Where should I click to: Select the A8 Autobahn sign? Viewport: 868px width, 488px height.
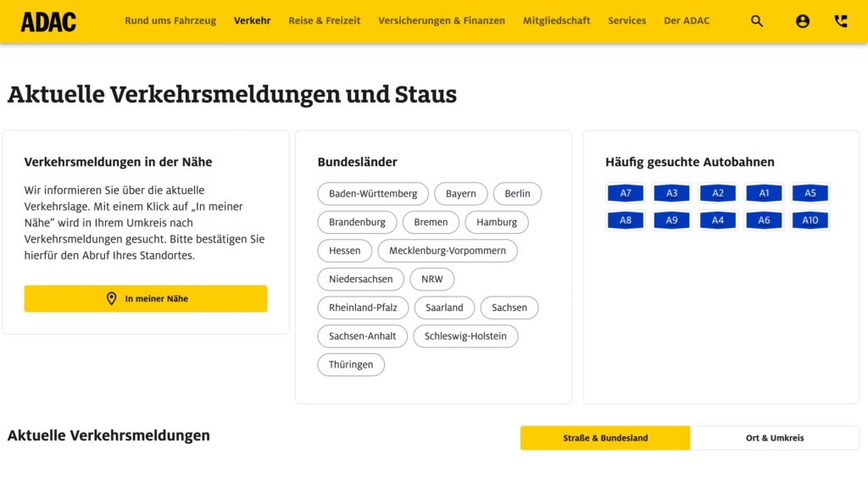(626, 220)
